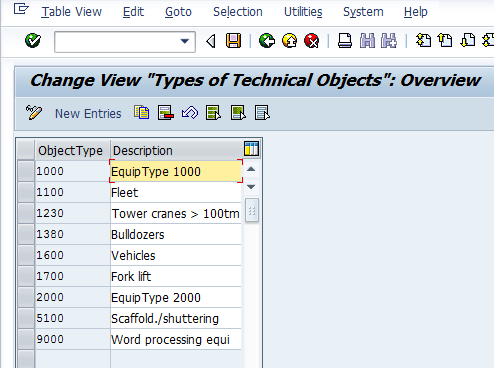Click the table scroll down arrow

click(x=251, y=187)
